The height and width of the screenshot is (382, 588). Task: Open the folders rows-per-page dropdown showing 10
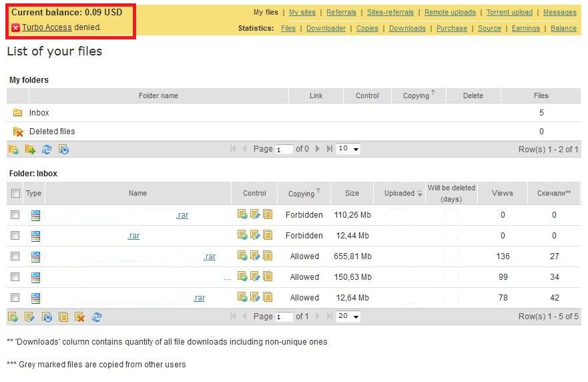click(348, 150)
